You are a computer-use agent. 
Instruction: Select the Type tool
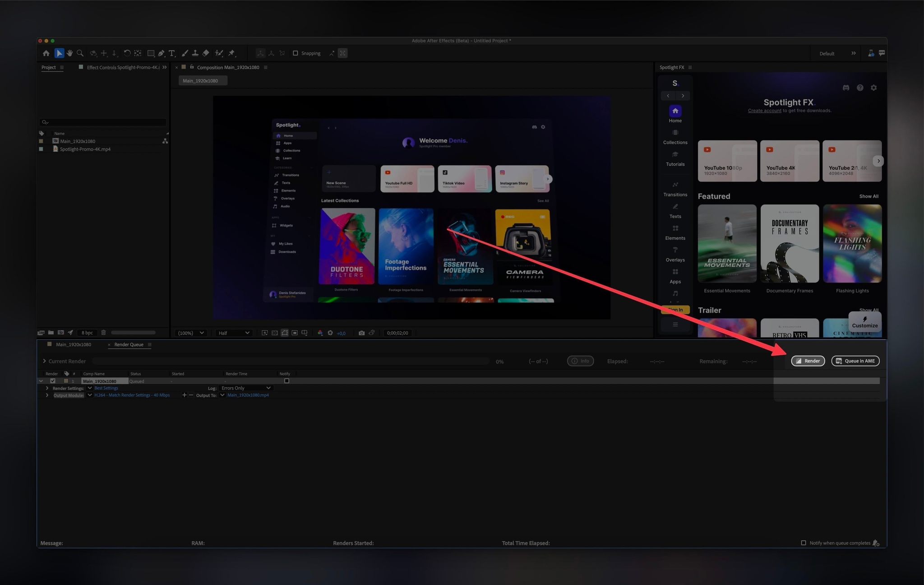[172, 53]
